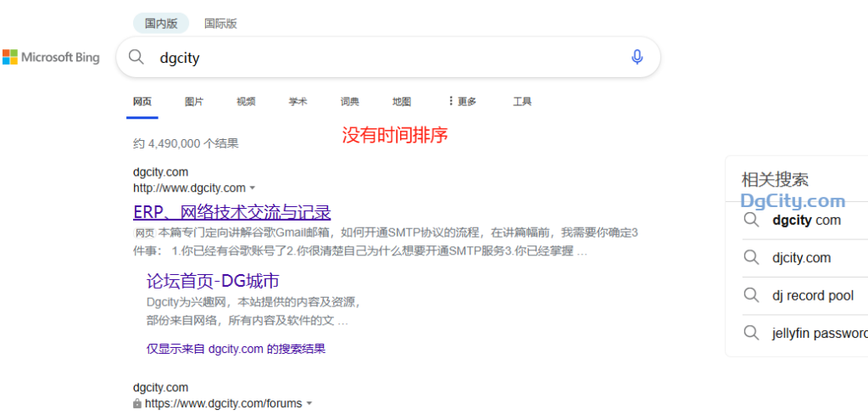Click related search dgcity com
This screenshot has width=868, height=415.
pyautogui.click(x=807, y=220)
